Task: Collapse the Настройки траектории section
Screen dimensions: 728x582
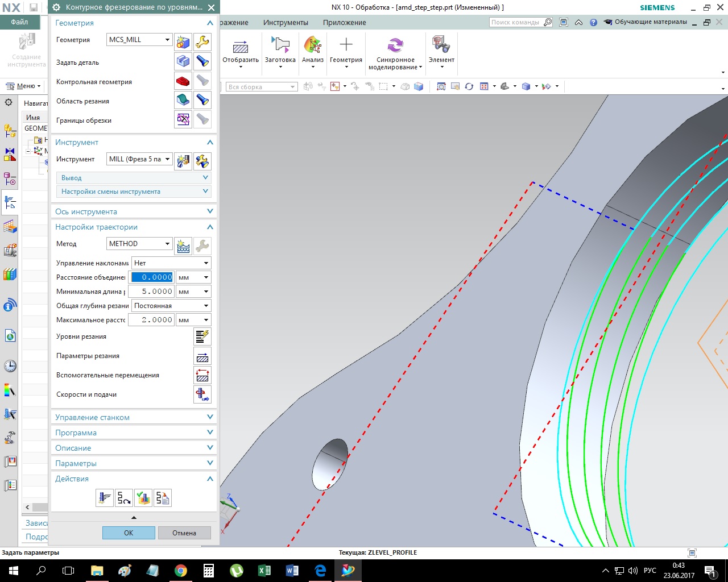Action: pos(210,227)
